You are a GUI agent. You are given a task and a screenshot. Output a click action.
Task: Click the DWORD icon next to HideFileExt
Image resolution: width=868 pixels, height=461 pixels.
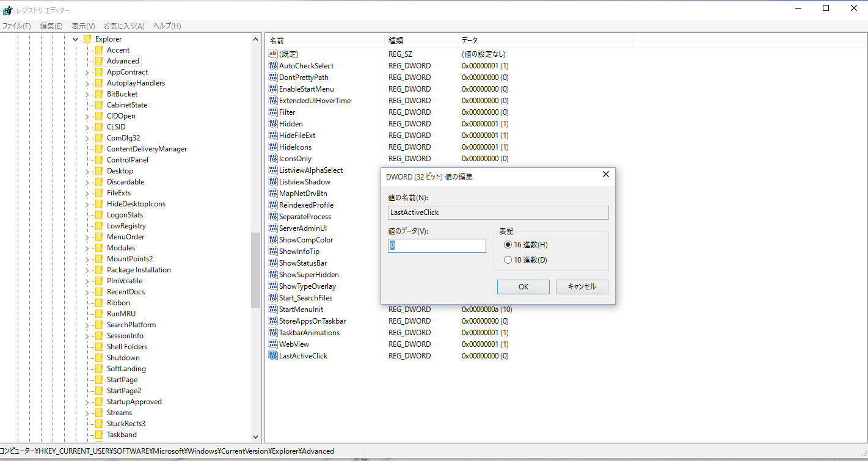tap(273, 136)
